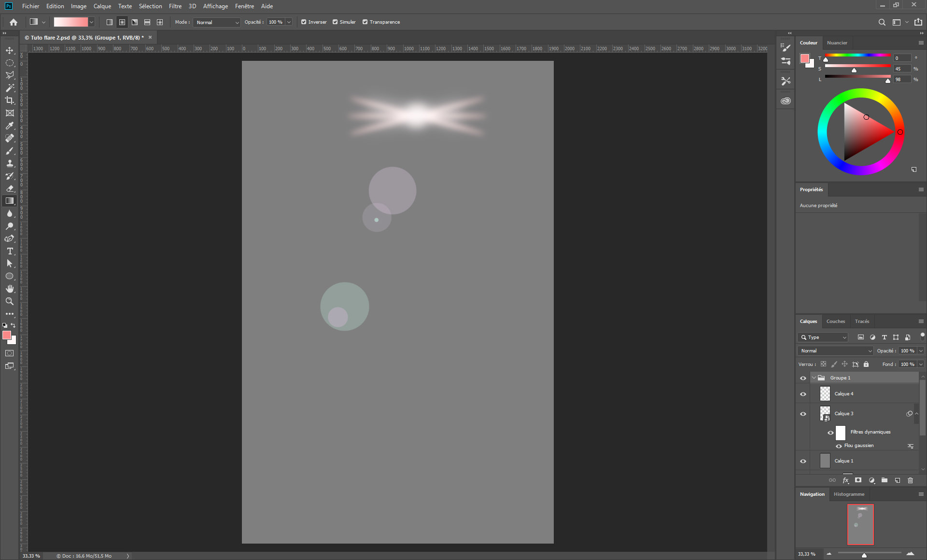The height and width of the screenshot is (560, 927).
Task: Select the Hand tool
Action: [x=10, y=289]
